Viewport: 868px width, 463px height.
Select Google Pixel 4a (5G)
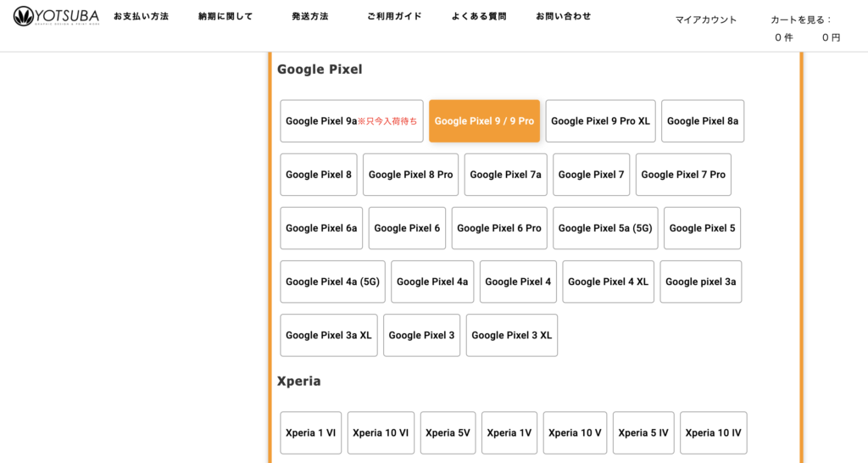[x=332, y=282]
